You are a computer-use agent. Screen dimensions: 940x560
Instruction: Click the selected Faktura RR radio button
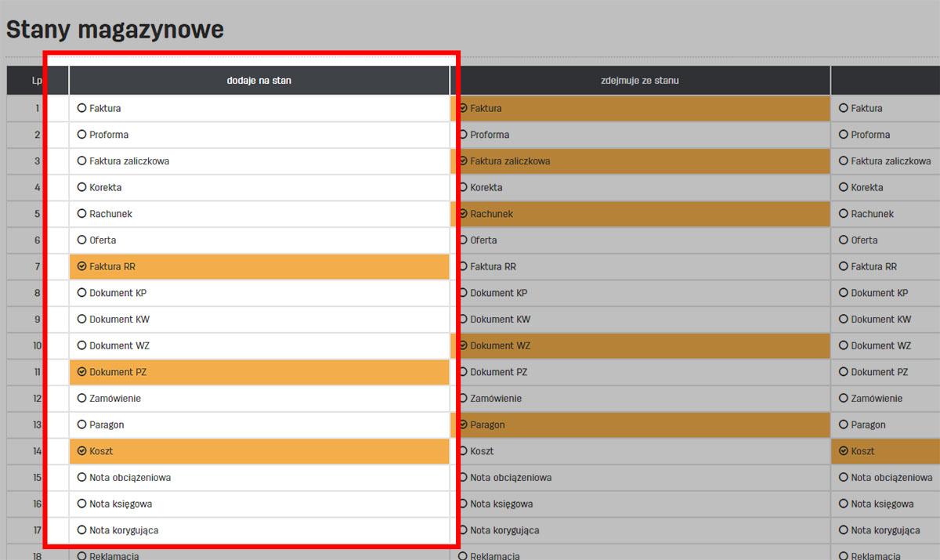coord(82,266)
